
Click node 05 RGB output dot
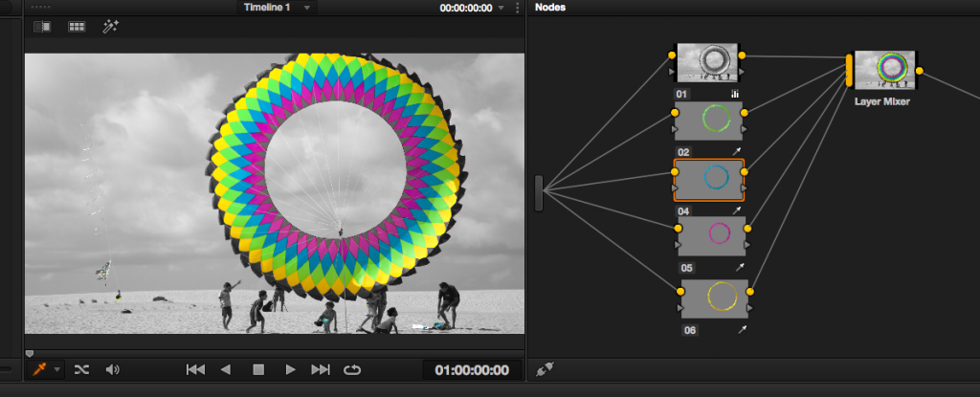click(747, 229)
